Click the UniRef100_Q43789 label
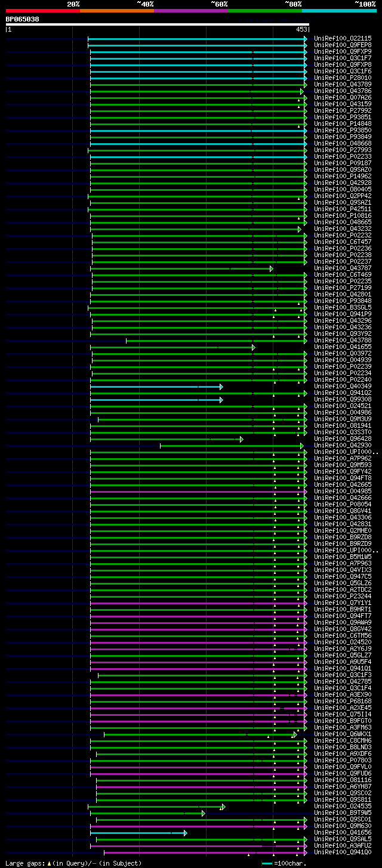 343,85
